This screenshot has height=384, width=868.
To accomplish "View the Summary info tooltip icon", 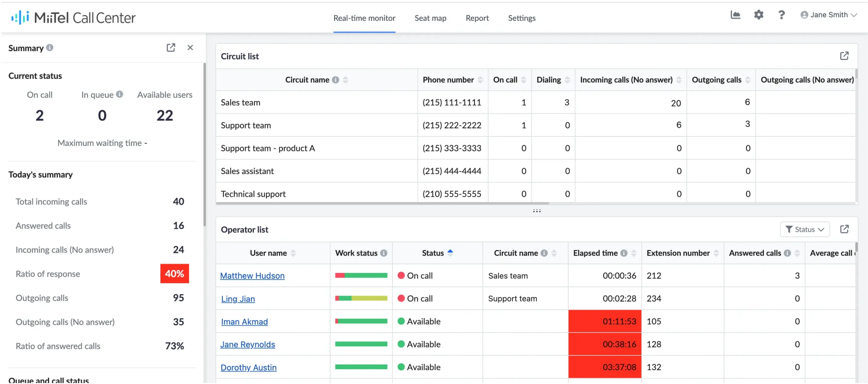I will click(50, 48).
